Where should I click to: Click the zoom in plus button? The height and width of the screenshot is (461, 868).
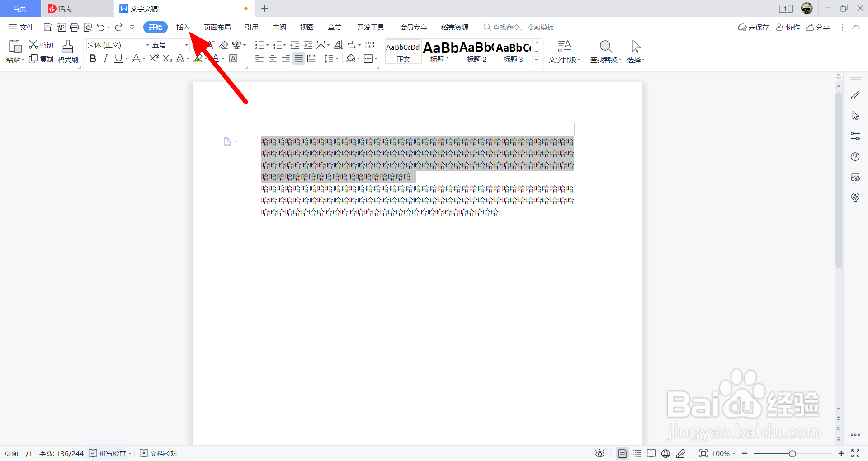pyautogui.click(x=841, y=453)
